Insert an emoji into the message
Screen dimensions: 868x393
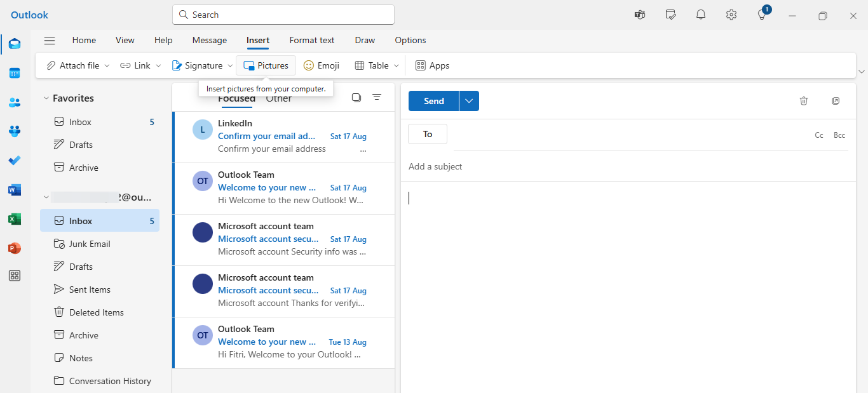[x=321, y=65]
